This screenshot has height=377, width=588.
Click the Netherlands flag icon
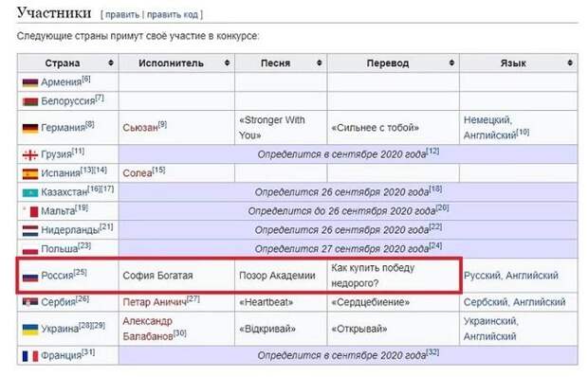pos(30,230)
